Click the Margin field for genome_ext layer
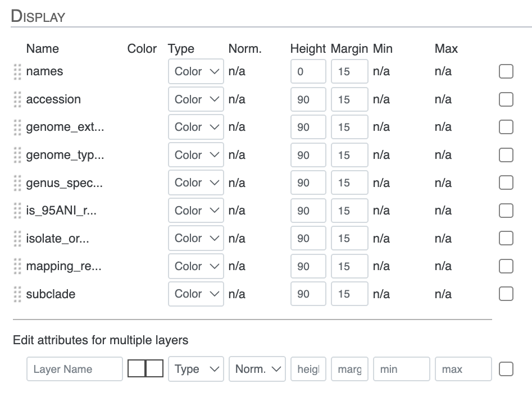532x397 pixels. coord(349,127)
